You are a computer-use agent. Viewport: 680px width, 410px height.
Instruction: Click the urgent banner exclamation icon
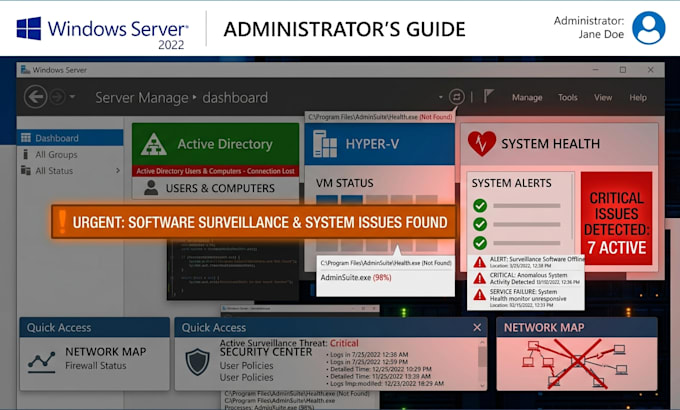62,222
